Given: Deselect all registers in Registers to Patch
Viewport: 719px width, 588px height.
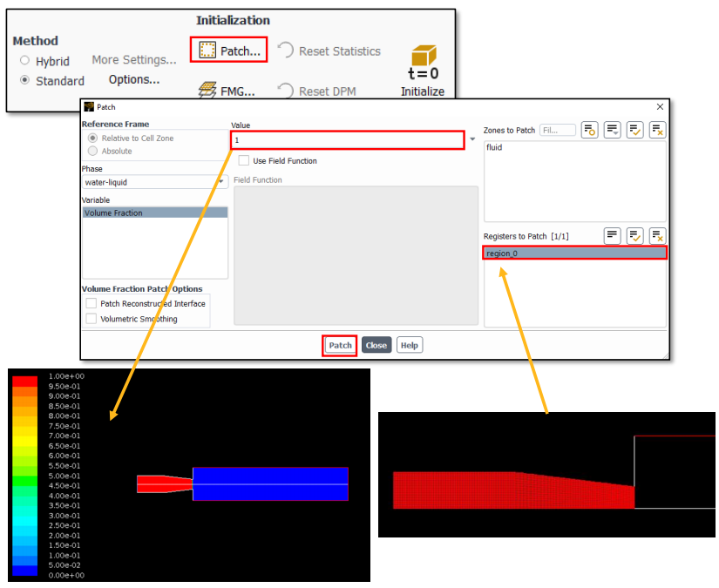Looking at the screenshot, I should tap(657, 236).
